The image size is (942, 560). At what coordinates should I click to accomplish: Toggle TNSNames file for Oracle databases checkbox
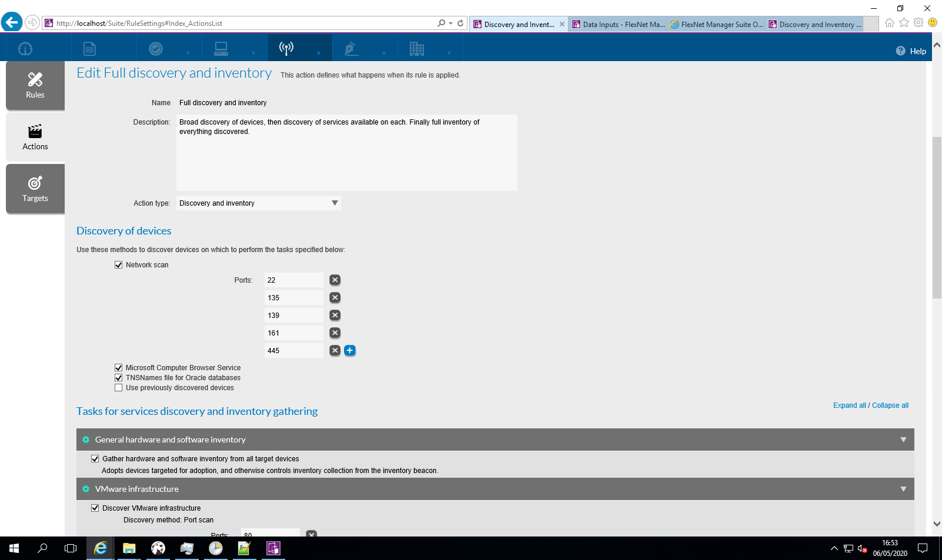(x=119, y=378)
